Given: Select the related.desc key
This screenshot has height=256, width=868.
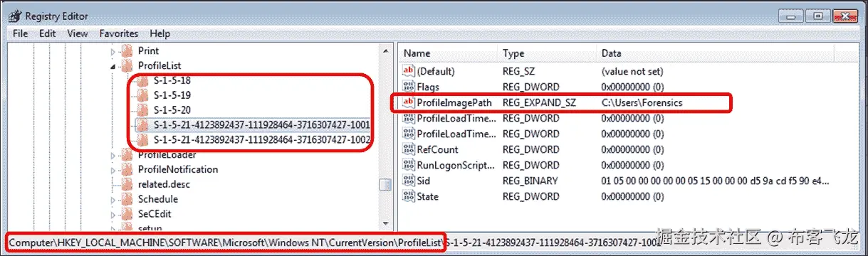Looking at the screenshot, I should tap(164, 184).
